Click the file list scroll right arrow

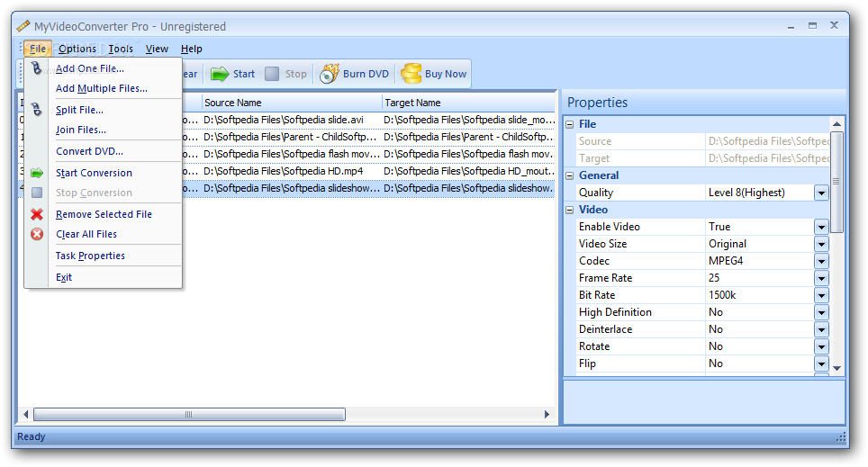547,415
